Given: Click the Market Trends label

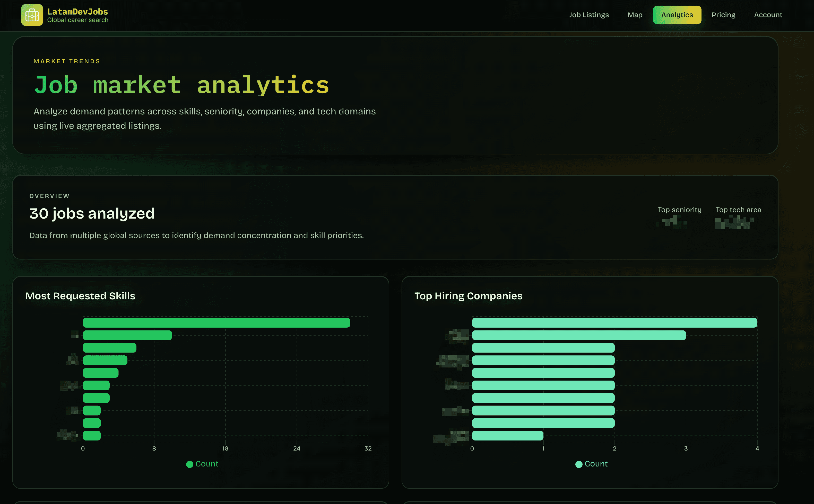Looking at the screenshot, I should tap(67, 61).
